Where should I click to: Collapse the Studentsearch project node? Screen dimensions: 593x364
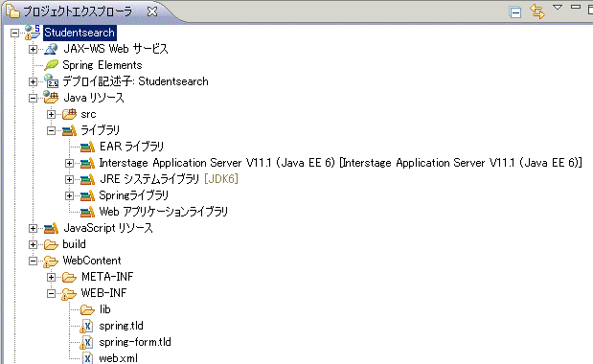14,33
